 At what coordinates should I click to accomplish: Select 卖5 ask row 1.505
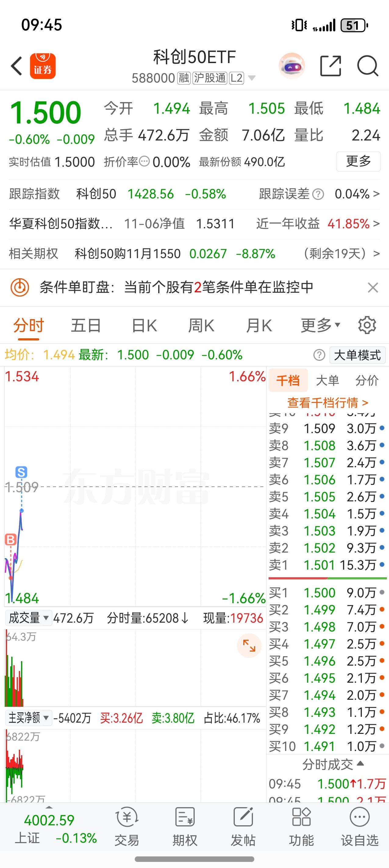(327, 497)
